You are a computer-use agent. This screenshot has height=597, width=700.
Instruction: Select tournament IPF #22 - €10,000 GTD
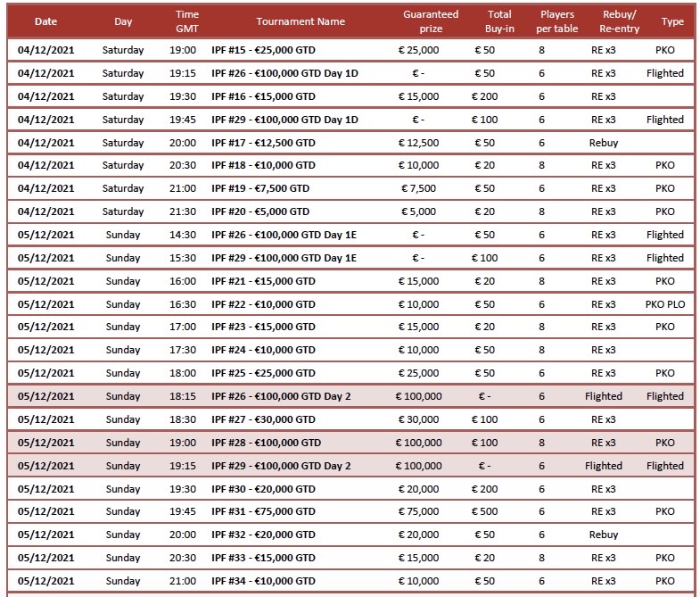coord(263,305)
